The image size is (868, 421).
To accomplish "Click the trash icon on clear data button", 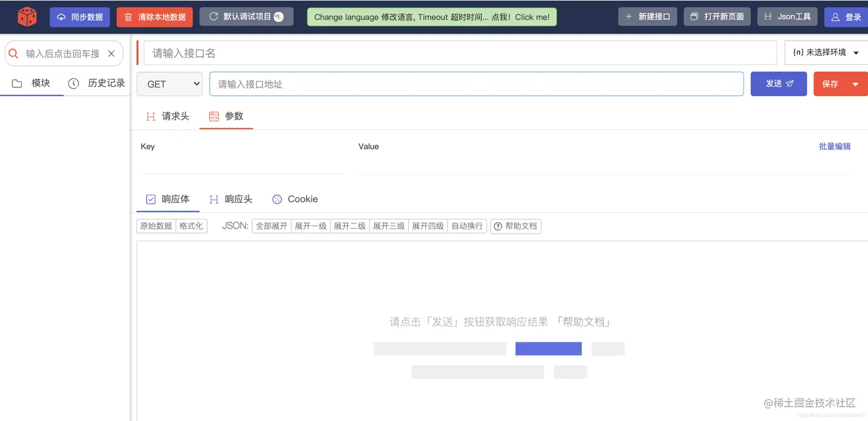I will 128,17.
